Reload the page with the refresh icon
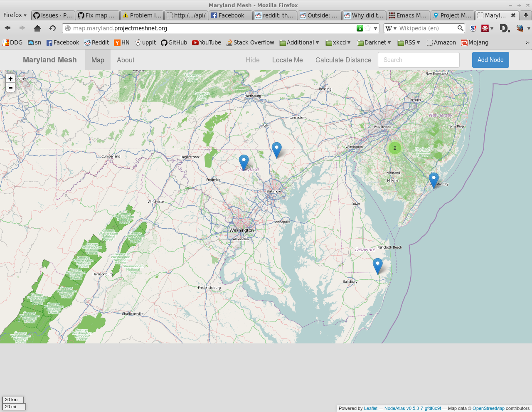 (x=52, y=28)
